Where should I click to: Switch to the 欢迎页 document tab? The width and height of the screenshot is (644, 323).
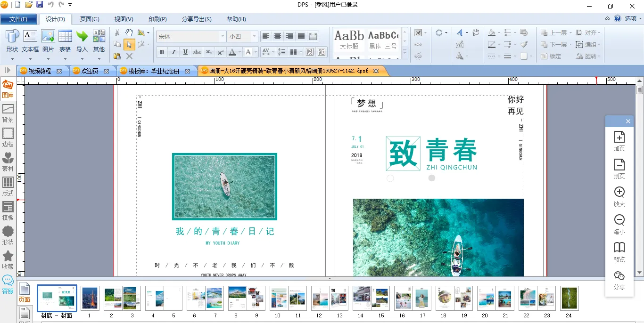tap(90, 71)
